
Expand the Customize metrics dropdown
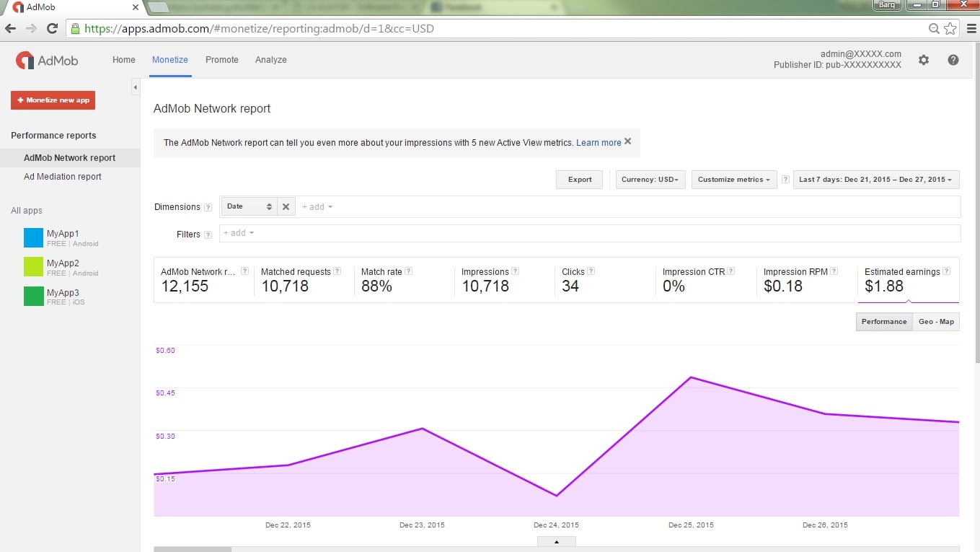point(733,180)
